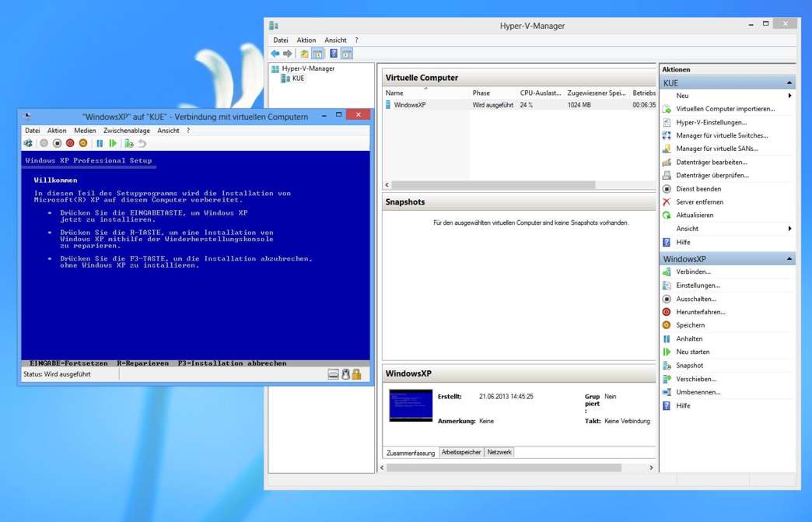The image size is (812, 522).
Task: Click the padlock icon in VM status bar
Action: click(x=356, y=374)
